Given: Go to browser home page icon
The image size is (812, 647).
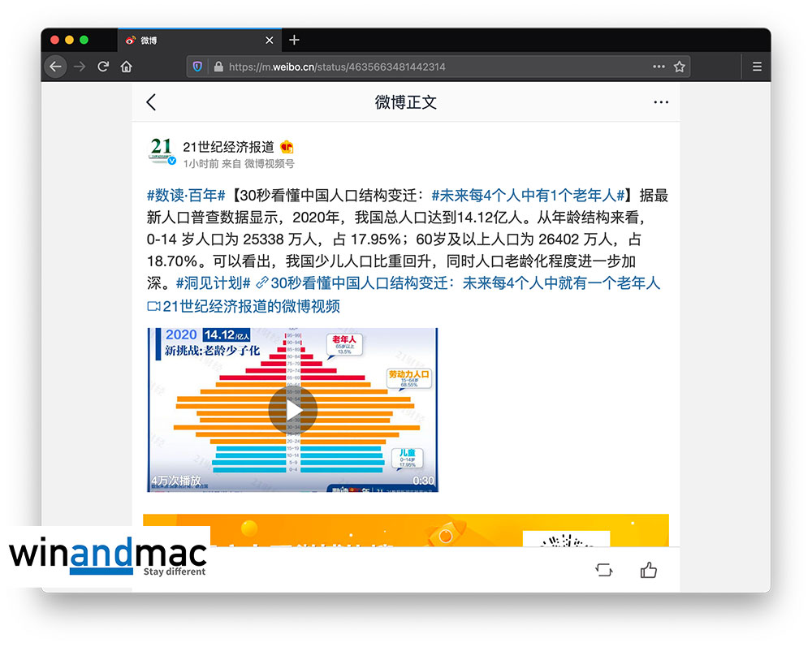Looking at the screenshot, I should coord(127,67).
